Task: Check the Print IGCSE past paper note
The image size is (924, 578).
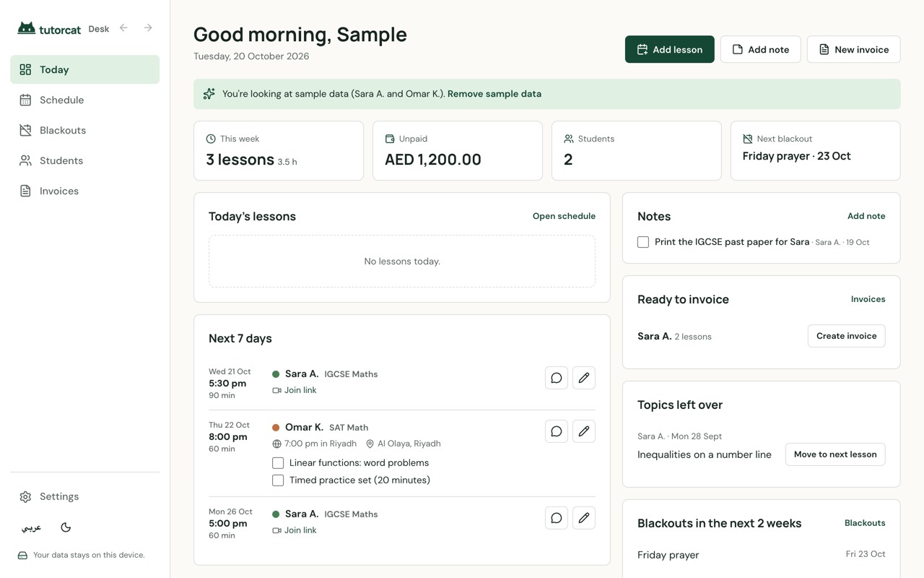Action: pyautogui.click(x=643, y=242)
